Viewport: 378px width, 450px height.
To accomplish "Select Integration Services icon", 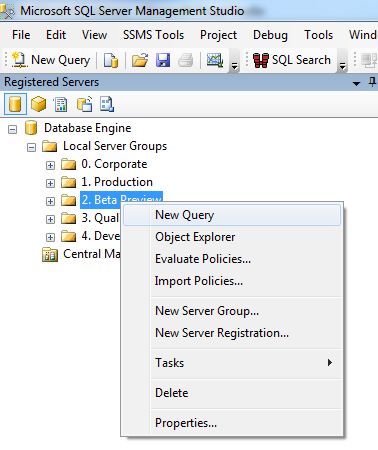I will 107,104.
